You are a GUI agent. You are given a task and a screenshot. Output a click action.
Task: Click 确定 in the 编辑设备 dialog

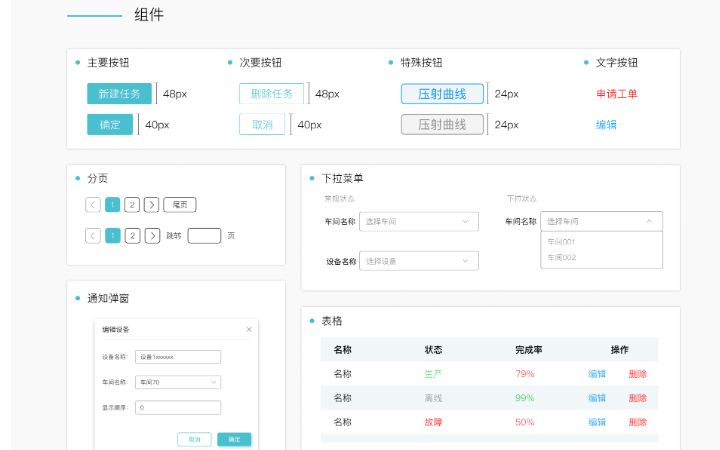click(234, 439)
